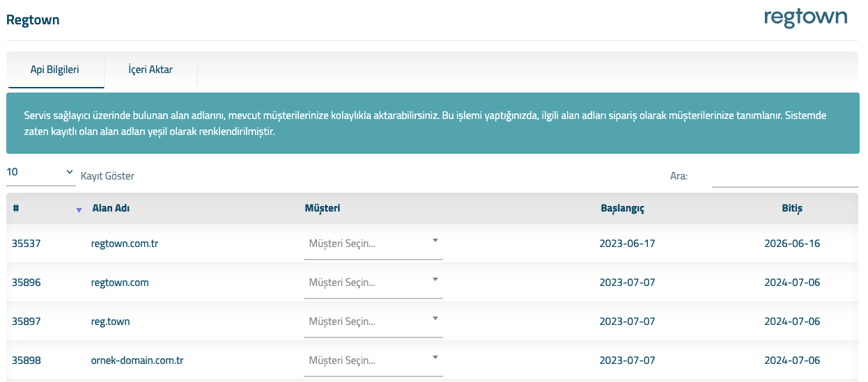
Task: Click end date 2026-06-16
Action: (792, 244)
